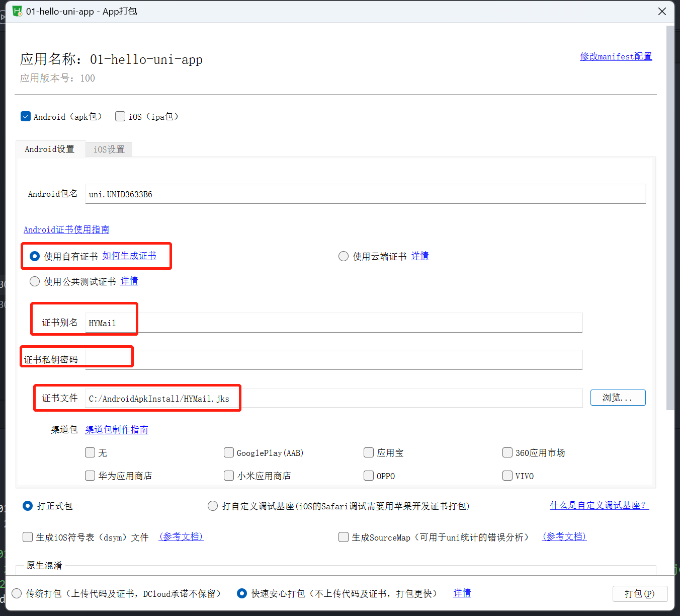680x616 pixels.
Task: Select 打自定义调试基座 radio button
Action: tap(213, 506)
